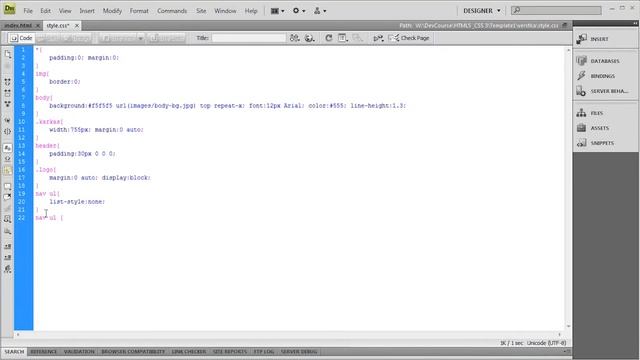Viewport: 640px width, 360px height.
Task: Close the style.css document tab
Action: [x=76, y=25]
